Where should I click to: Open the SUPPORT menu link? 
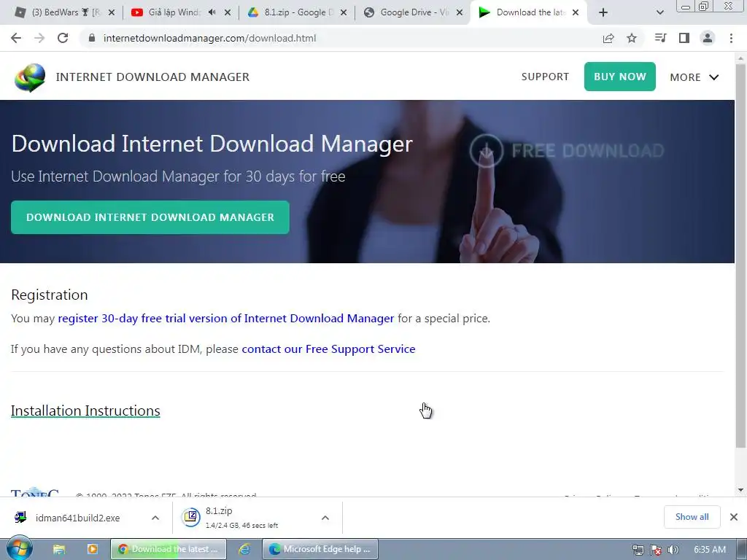(x=545, y=77)
